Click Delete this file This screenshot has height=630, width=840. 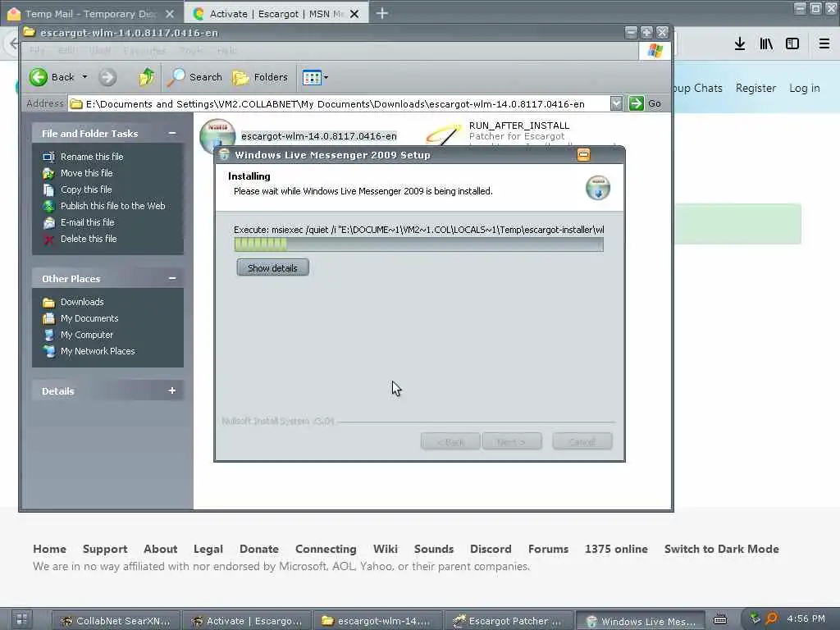pyautogui.click(x=89, y=239)
